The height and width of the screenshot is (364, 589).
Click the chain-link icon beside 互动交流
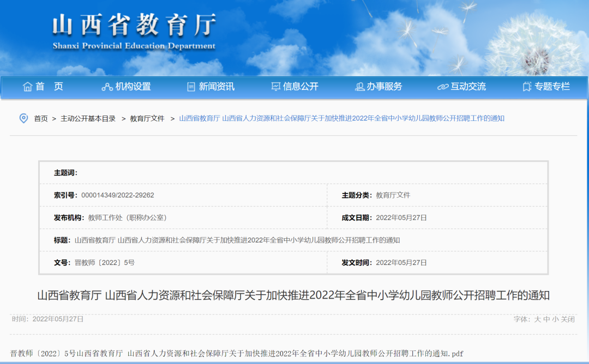pyautogui.click(x=443, y=87)
